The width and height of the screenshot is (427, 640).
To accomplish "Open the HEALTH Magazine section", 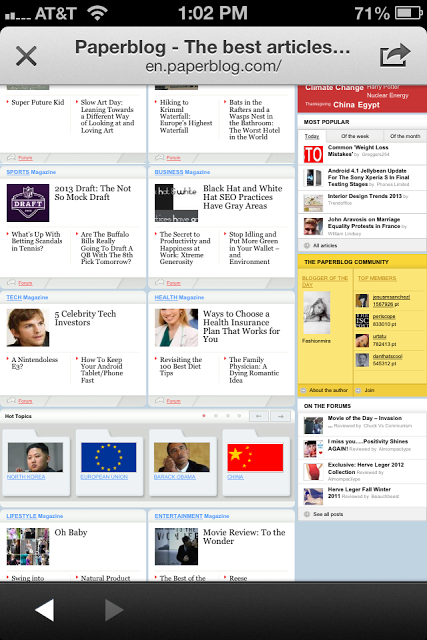I will click(179, 298).
